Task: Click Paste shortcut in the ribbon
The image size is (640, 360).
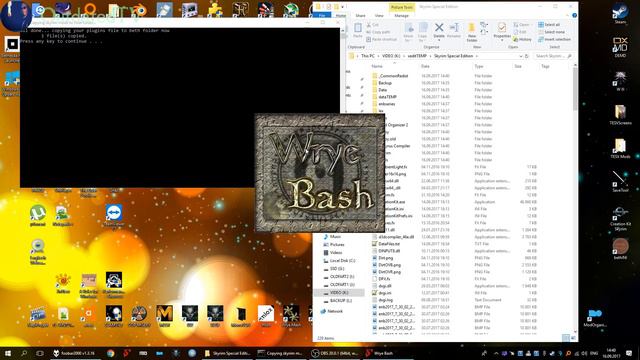Action: tap(381, 39)
